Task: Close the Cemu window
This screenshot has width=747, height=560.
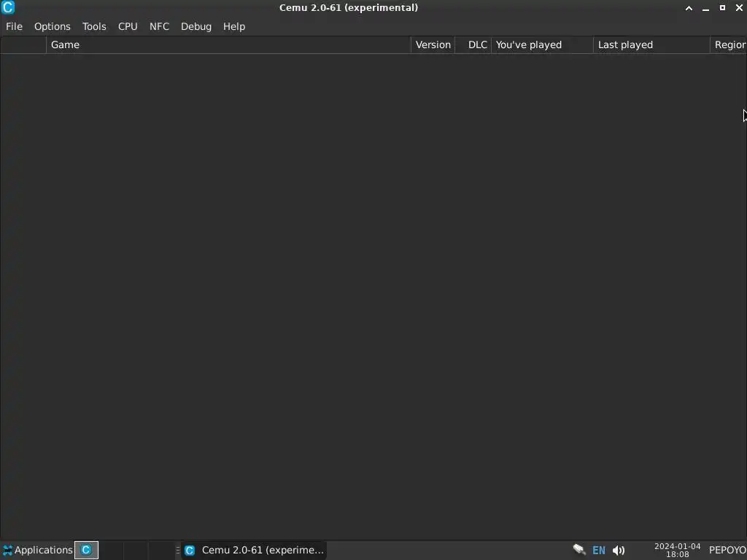Action: [x=739, y=8]
